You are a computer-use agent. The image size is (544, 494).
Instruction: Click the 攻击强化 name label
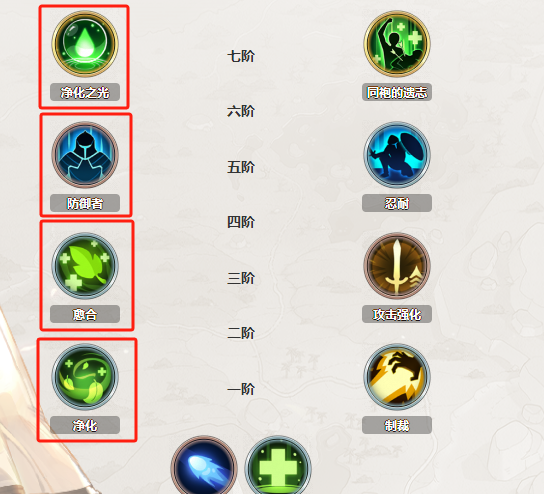[397, 314]
